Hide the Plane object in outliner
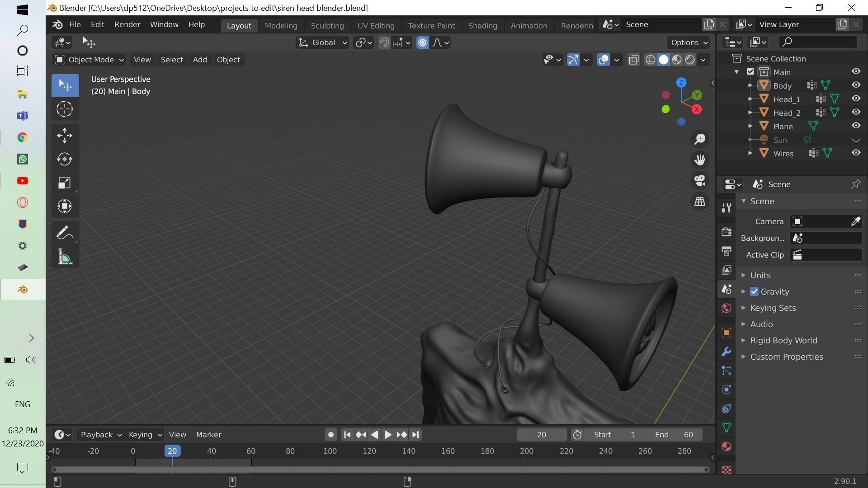The image size is (868, 488). tap(856, 126)
